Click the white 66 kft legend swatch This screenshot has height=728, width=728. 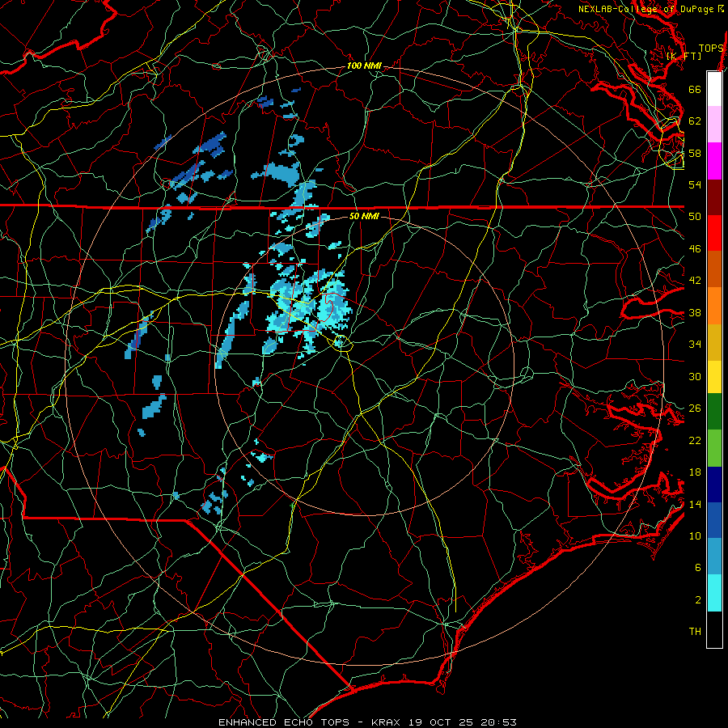point(714,89)
